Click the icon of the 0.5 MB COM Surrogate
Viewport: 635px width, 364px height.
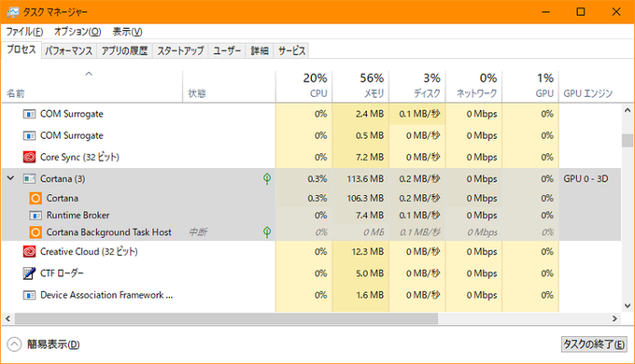[29, 135]
